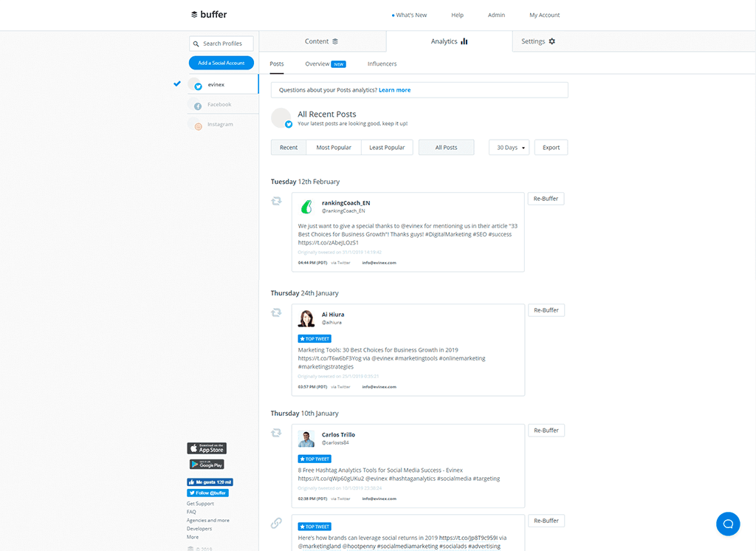The height and width of the screenshot is (551, 756).
Task: Click TOP TWEET badge on Ai Hiura post
Action: click(x=315, y=339)
